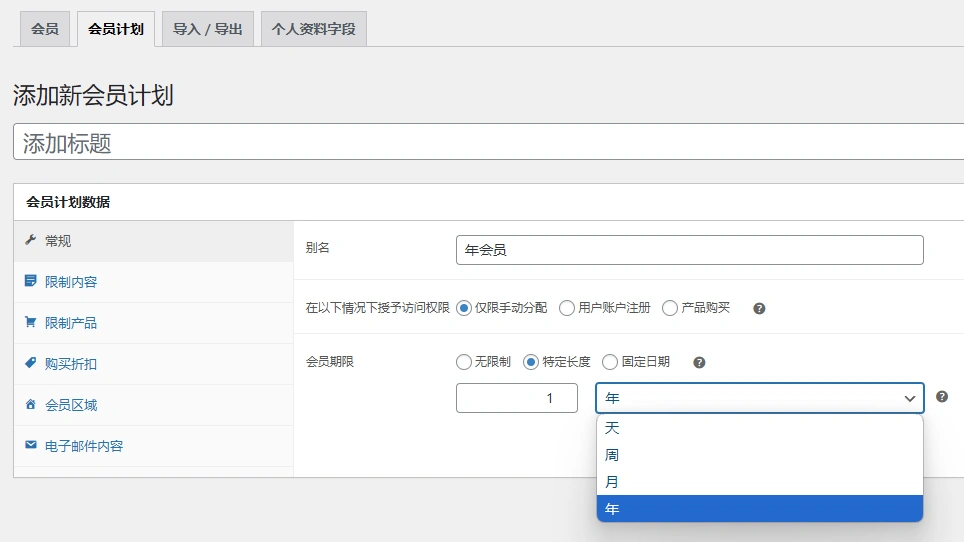Open the 导入 / 导出 tab
The height and width of the screenshot is (542, 964).
[208, 29]
